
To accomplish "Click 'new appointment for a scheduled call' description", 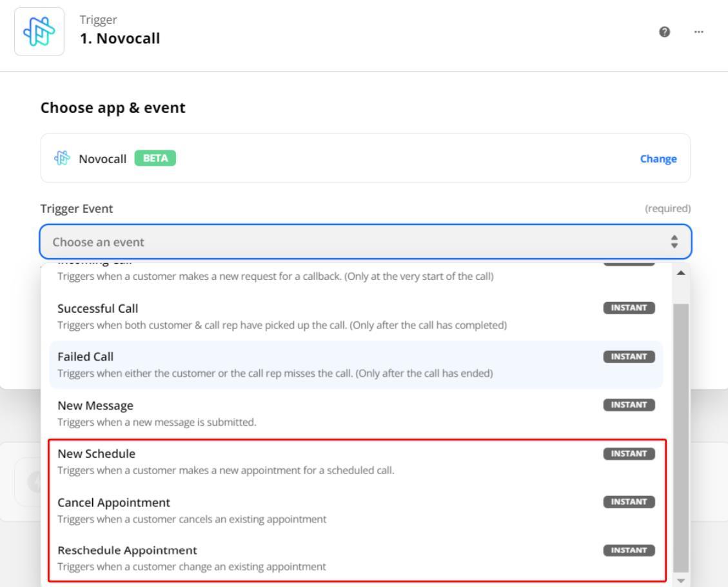I will tap(226, 470).
